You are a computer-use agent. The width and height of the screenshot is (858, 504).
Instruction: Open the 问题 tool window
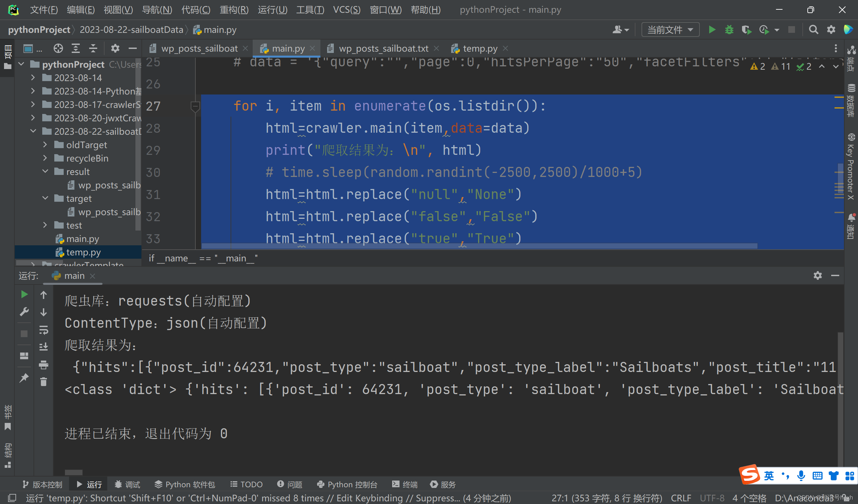point(290,484)
